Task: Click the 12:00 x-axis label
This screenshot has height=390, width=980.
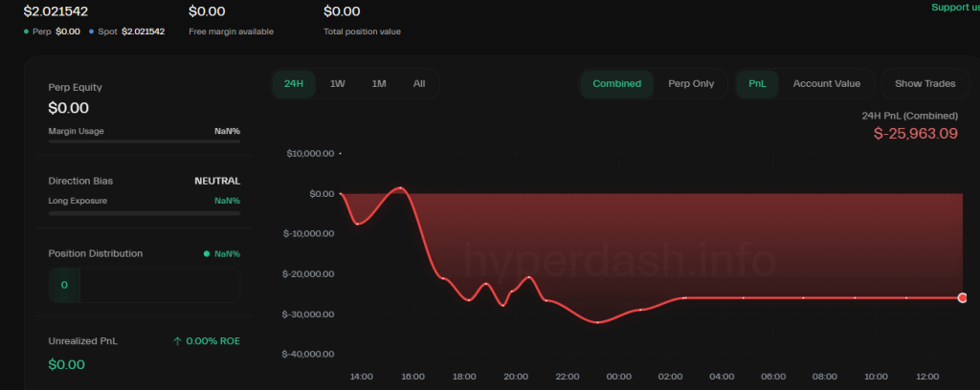Action: [927, 377]
